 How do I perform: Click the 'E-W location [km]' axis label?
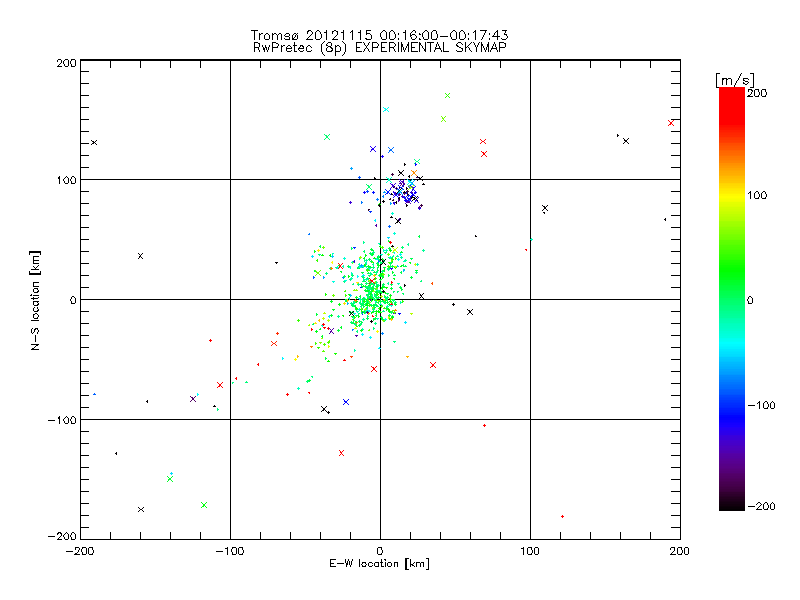[380, 564]
